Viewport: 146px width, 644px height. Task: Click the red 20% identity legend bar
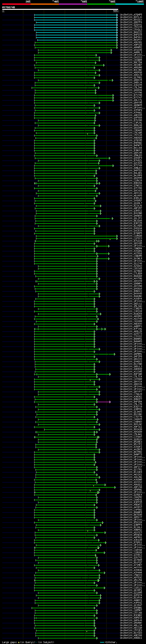coord(16,4)
